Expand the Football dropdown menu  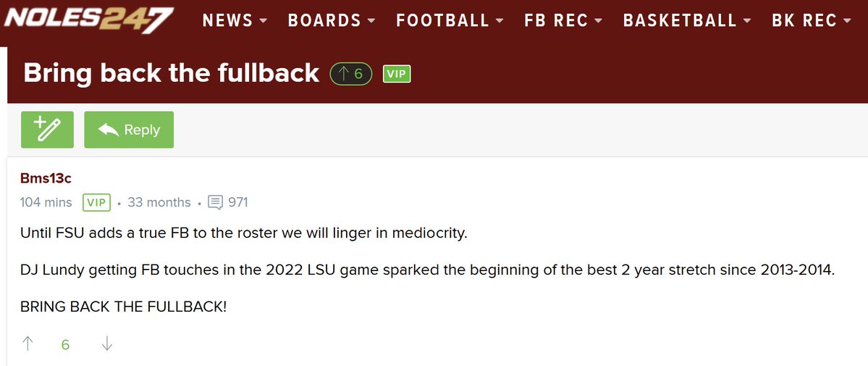pos(450,20)
